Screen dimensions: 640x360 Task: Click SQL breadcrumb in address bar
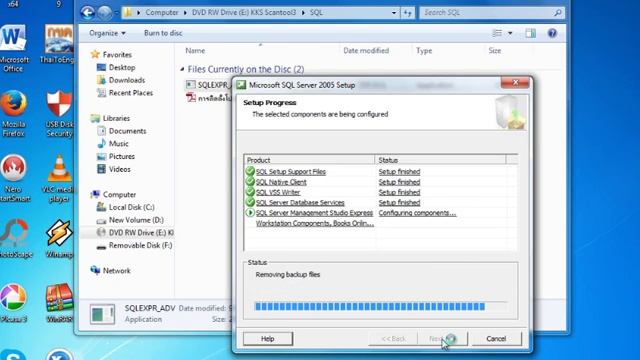[x=316, y=13]
